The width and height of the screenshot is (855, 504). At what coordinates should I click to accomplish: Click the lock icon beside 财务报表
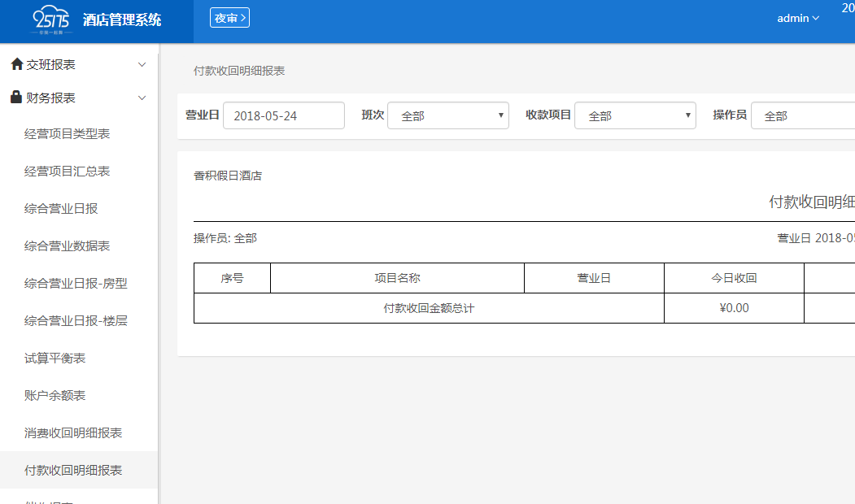16,98
